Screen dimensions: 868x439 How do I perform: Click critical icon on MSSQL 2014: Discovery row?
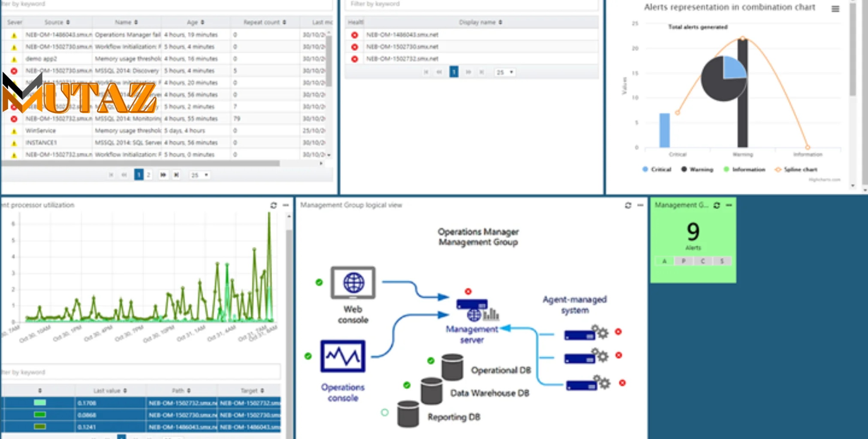coord(14,71)
